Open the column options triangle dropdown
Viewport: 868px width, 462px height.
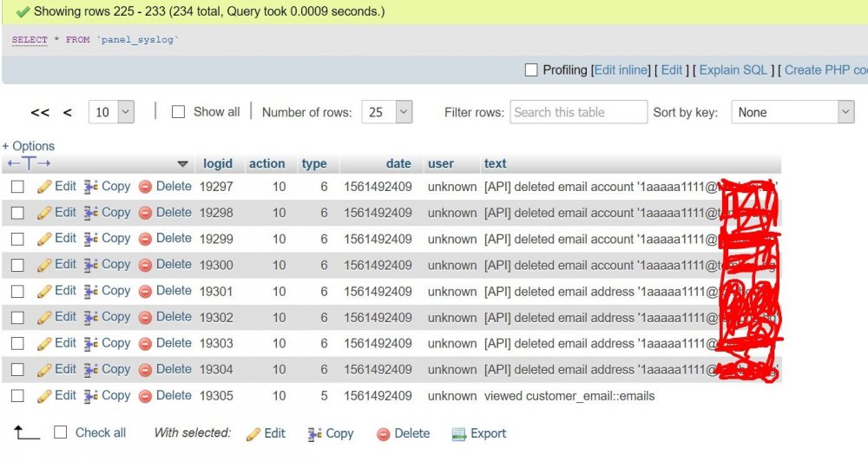point(182,164)
